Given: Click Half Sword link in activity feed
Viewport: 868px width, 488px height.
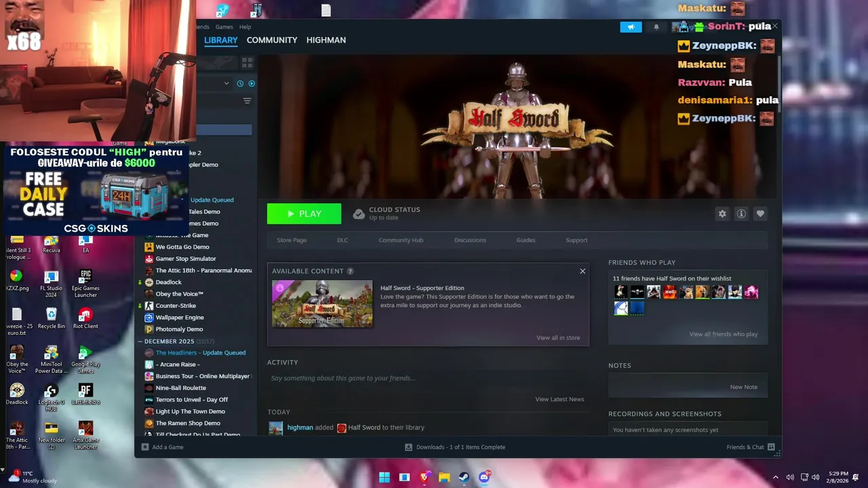Looking at the screenshot, I should coord(364,428).
